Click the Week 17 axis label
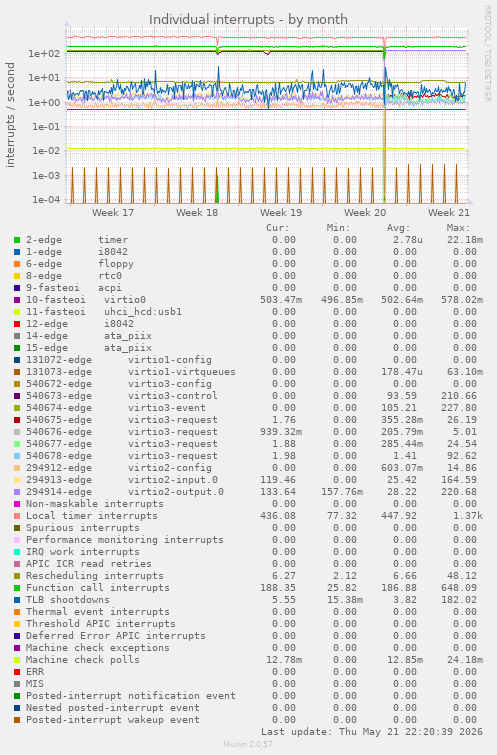The height and width of the screenshot is (755, 497). (x=113, y=212)
